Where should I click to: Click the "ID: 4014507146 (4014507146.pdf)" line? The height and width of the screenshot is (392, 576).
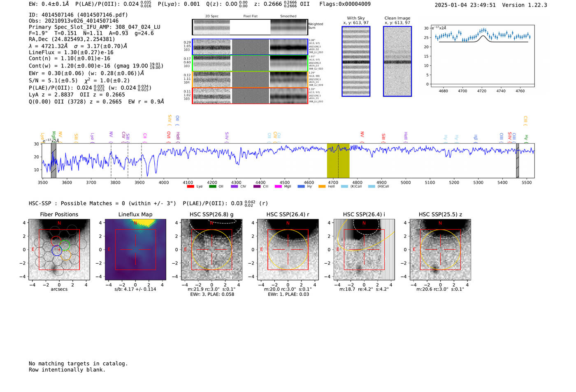(x=78, y=15)
